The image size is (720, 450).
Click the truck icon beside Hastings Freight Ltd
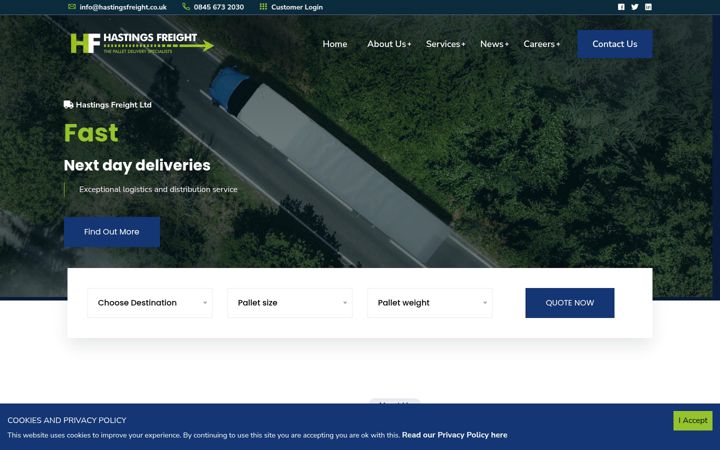(x=68, y=105)
